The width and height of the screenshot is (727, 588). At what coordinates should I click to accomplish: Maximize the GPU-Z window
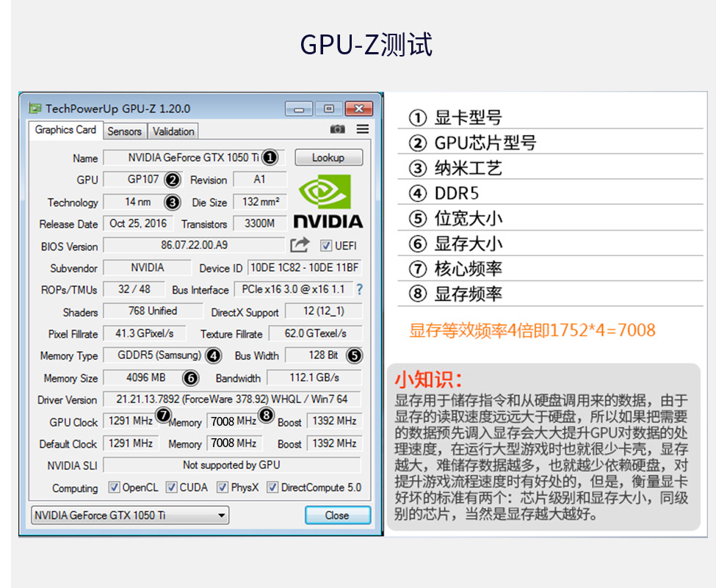(329, 109)
